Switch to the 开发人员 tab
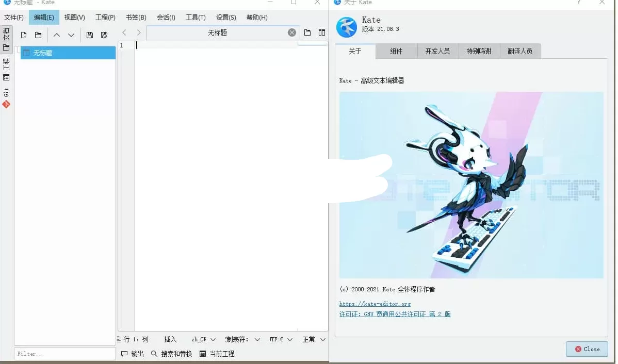 437,51
